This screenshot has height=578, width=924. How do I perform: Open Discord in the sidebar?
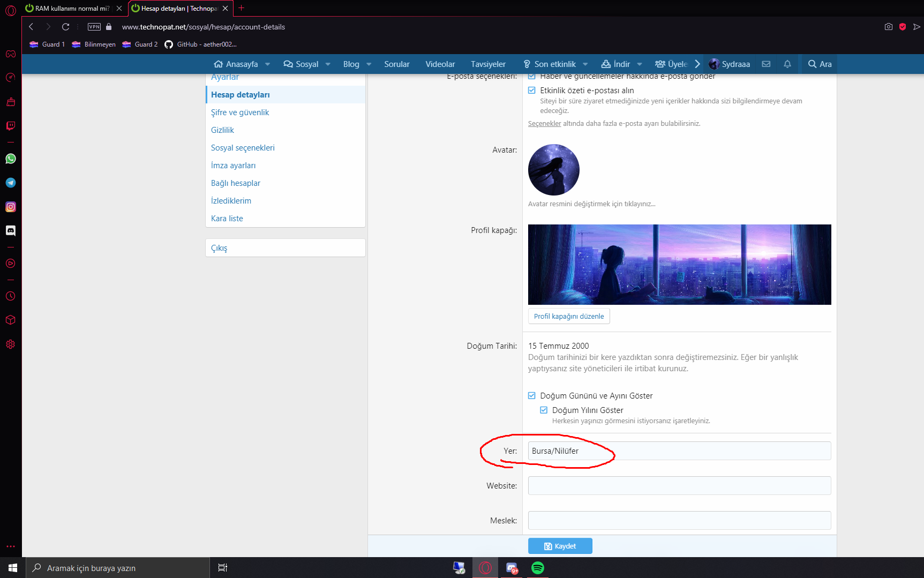tap(11, 231)
